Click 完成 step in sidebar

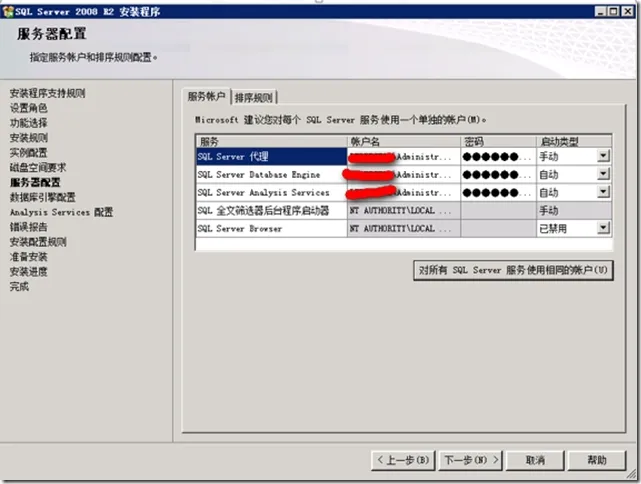click(x=19, y=286)
